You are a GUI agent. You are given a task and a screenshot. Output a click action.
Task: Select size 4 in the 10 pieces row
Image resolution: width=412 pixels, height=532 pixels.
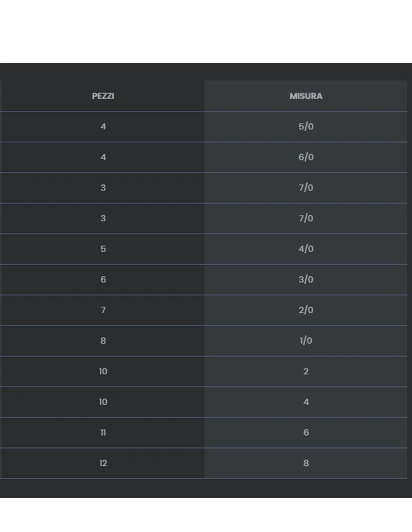click(x=306, y=402)
